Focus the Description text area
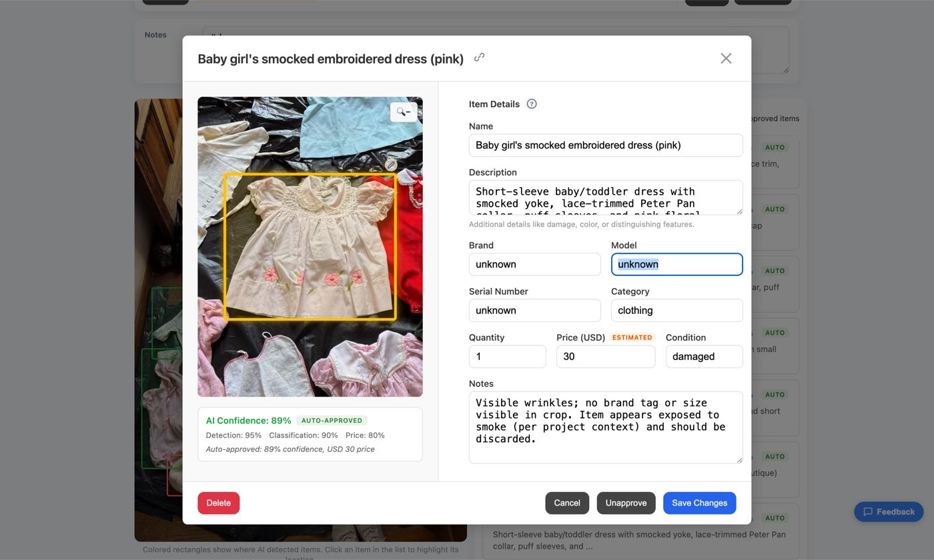Image resolution: width=934 pixels, height=560 pixels. click(x=606, y=197)
